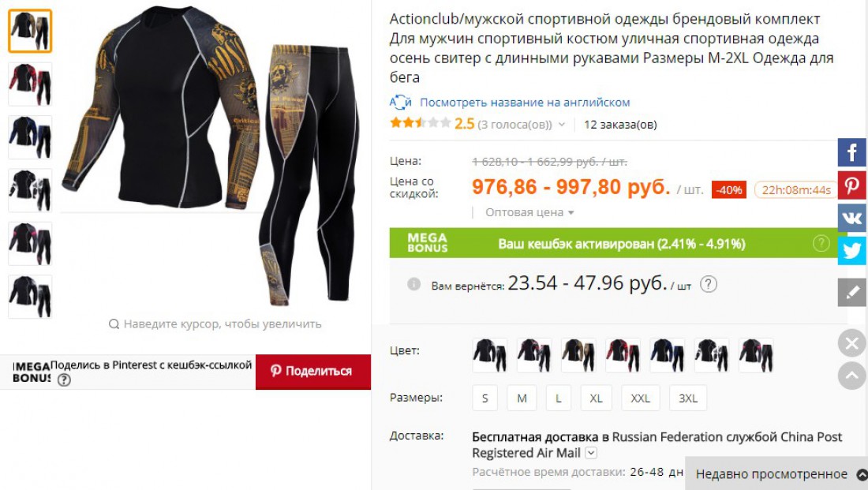868x490 pixels.
Task: Select size XL
Action: [597, 398]
